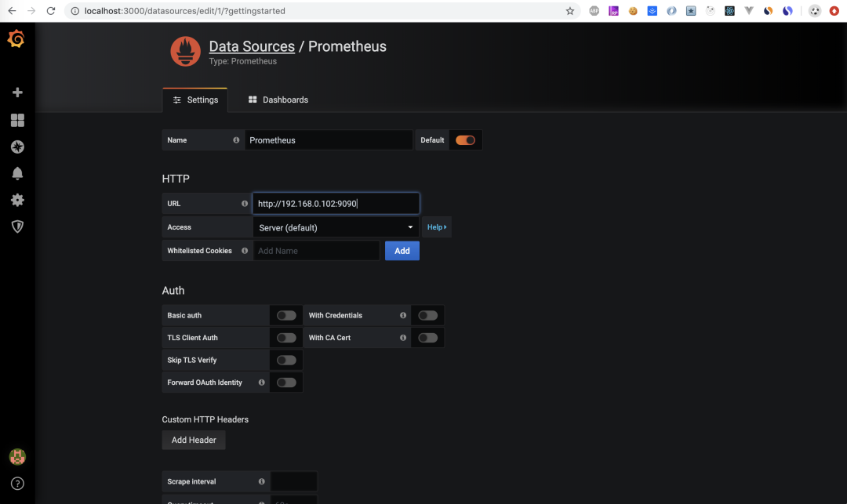Open the user avatar profile in sidebar

(x=17, y=456)
